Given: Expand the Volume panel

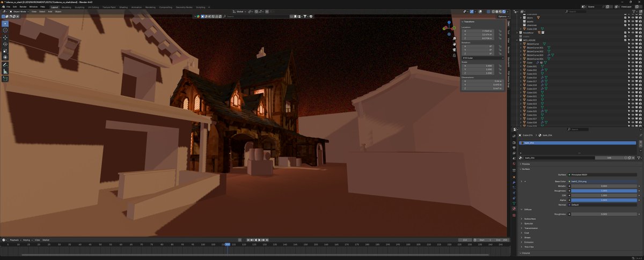Looking at the screenshot, I should point(526,252).
